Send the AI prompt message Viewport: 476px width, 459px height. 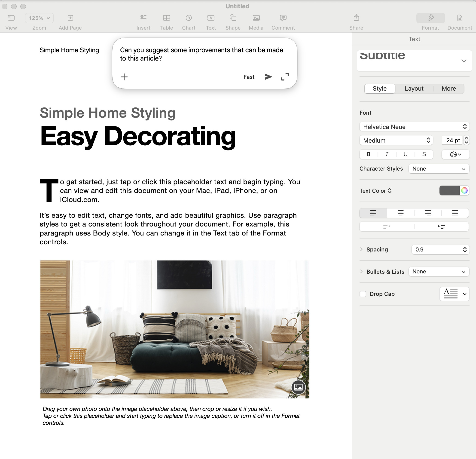[268, 77]
